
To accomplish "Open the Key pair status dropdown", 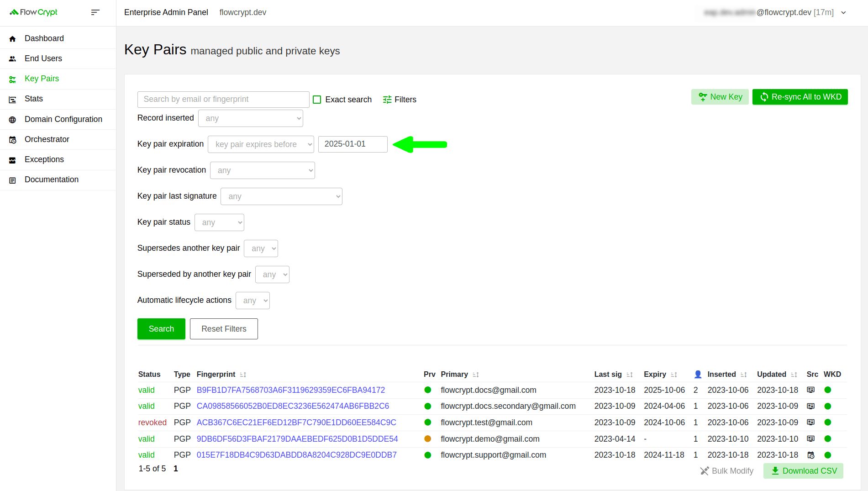I will pyautogui.click(x=219, y=222).
